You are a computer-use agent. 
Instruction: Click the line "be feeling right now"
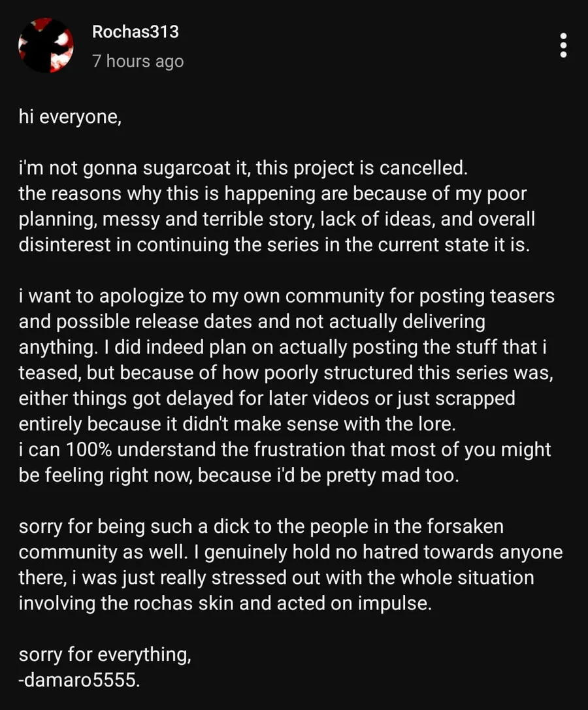(238, 475)
